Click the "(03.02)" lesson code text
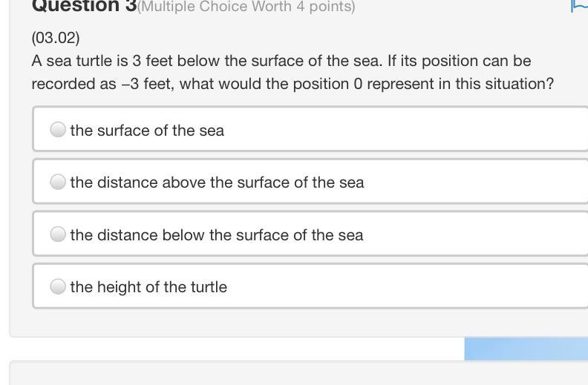The image size is (588, 385). 56,37
